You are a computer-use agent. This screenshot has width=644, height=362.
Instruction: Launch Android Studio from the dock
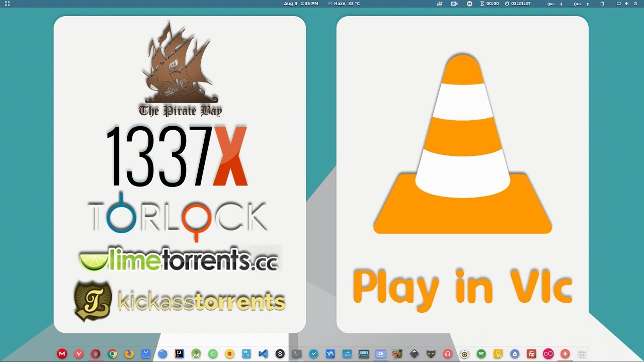click(197, 353)
